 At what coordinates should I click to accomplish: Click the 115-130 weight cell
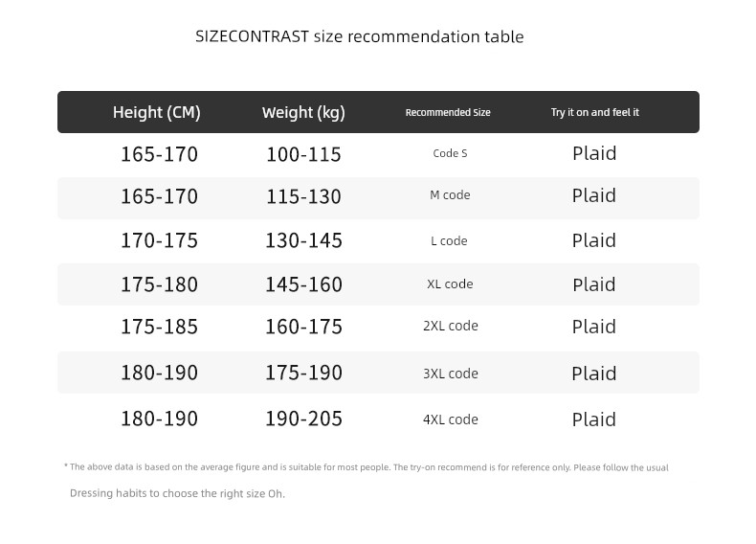point(303,196)
